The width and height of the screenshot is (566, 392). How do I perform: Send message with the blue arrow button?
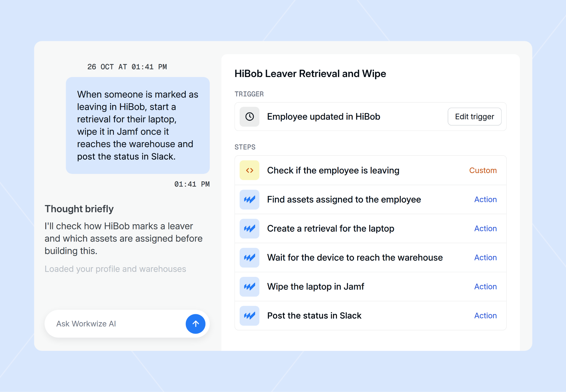[195, 324]
